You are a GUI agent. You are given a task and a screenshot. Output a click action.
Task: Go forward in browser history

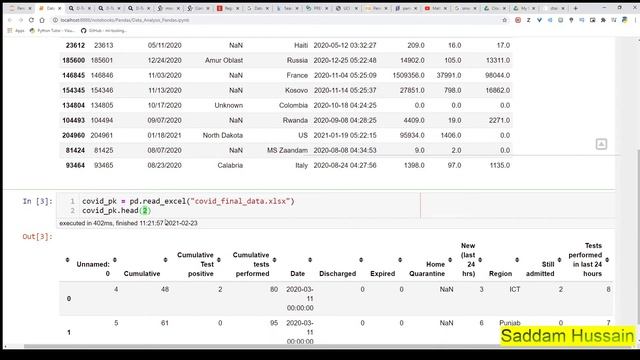20,20
